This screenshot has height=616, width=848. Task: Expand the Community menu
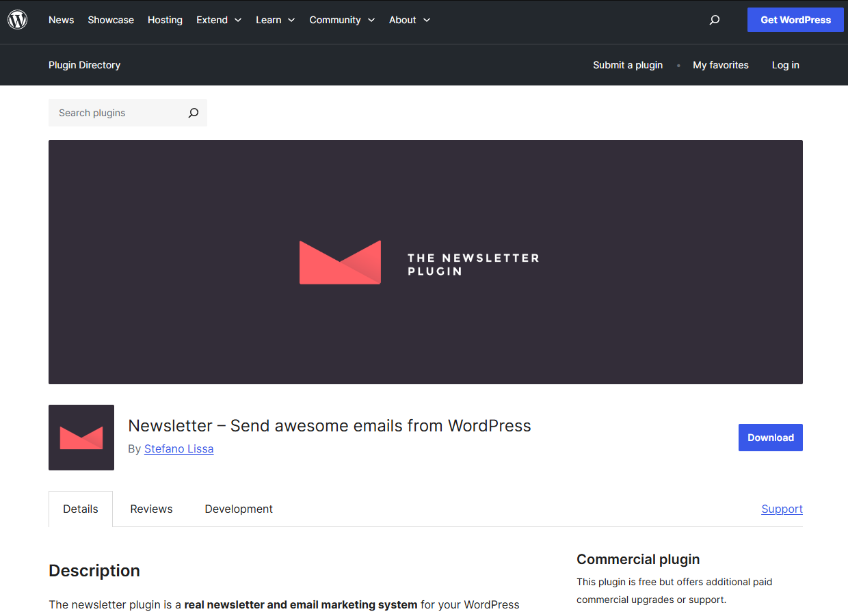click(342, 20)
